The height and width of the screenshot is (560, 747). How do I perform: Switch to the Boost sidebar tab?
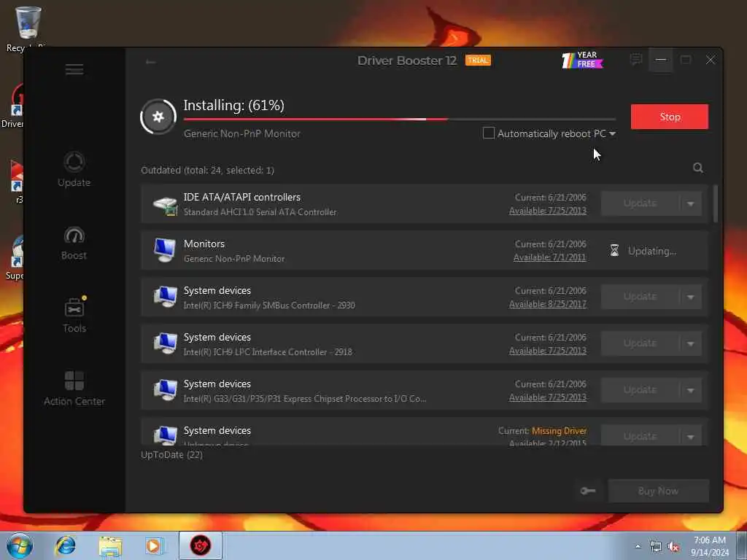74,244
